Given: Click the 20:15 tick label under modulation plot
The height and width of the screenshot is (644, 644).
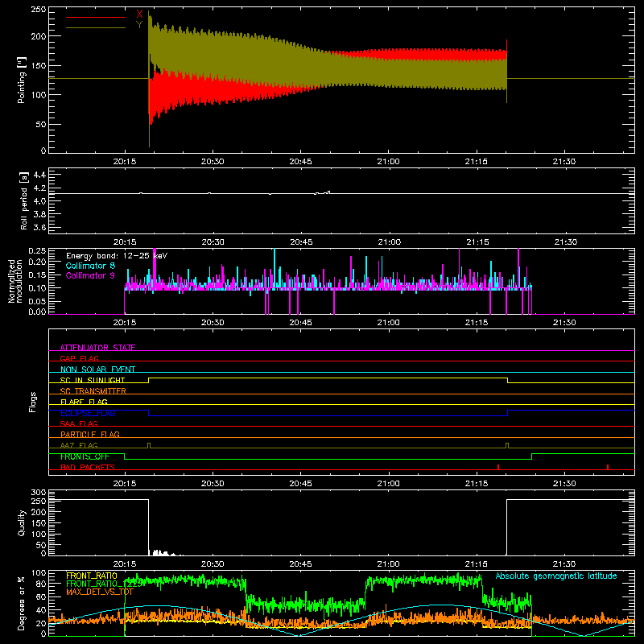Looking at the screenshot, I should point(125,323).
